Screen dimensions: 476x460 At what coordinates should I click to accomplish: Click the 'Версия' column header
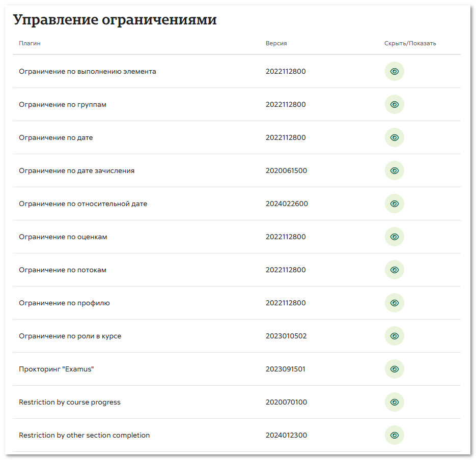(276, 43)
